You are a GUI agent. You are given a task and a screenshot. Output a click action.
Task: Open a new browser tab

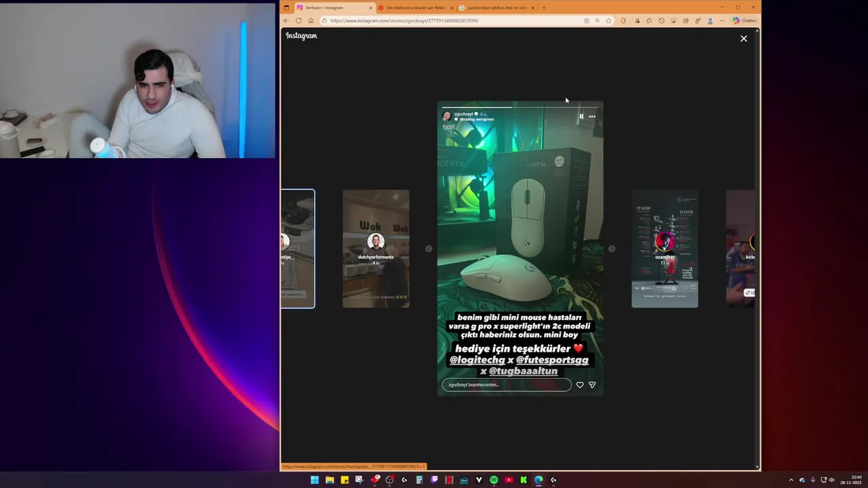point(543,7)
